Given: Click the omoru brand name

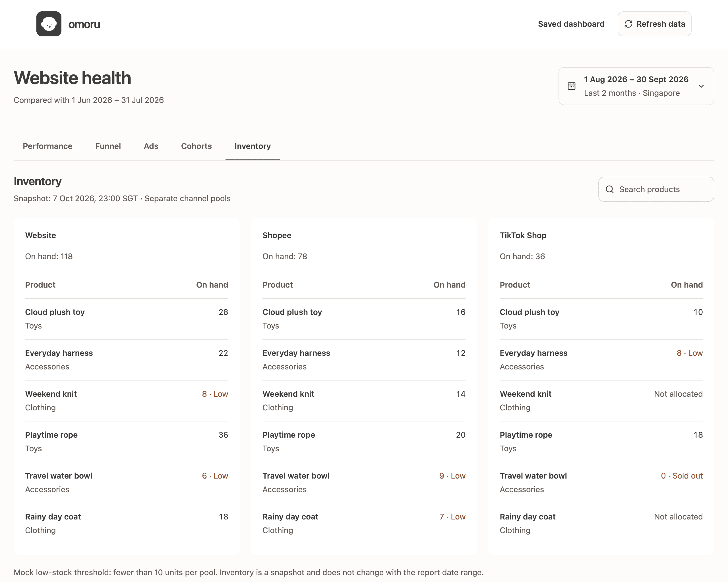Looking at the screenshot, I should (x=84, y=24).
